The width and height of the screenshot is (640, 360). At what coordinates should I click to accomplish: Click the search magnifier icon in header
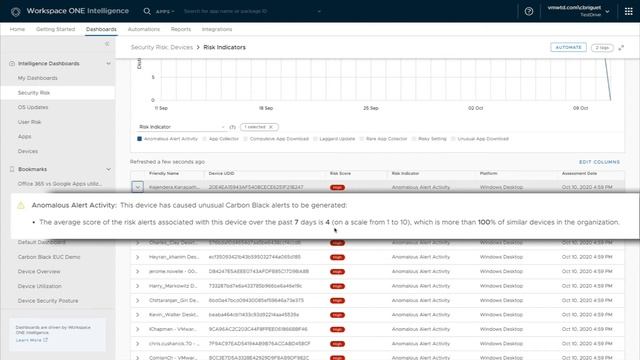(147, 11)
